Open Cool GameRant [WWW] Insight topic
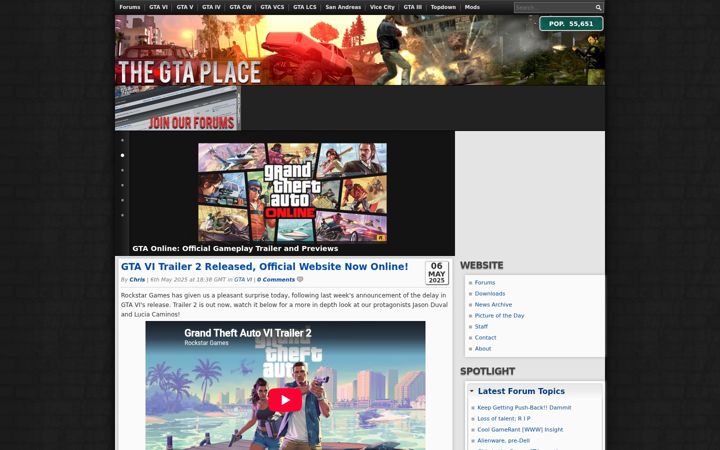This screenshot has width=720, height=450. tap(520, 429)
